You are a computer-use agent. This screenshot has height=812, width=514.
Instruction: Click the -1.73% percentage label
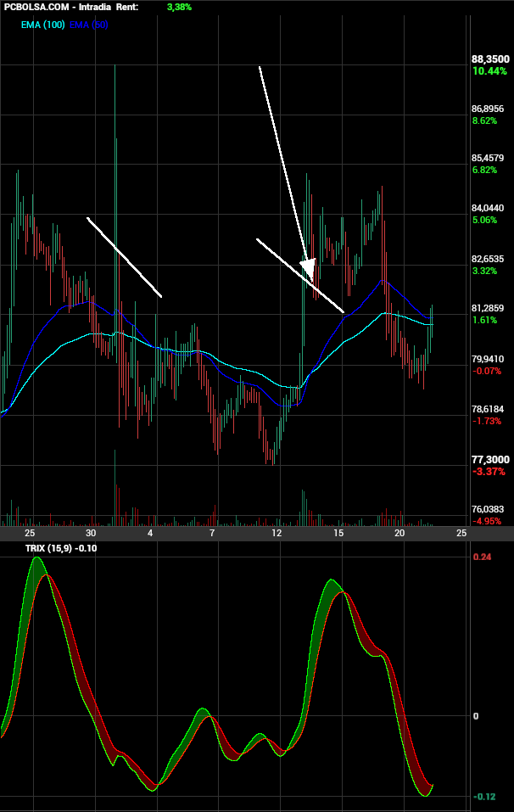click(x=487, y=421)
